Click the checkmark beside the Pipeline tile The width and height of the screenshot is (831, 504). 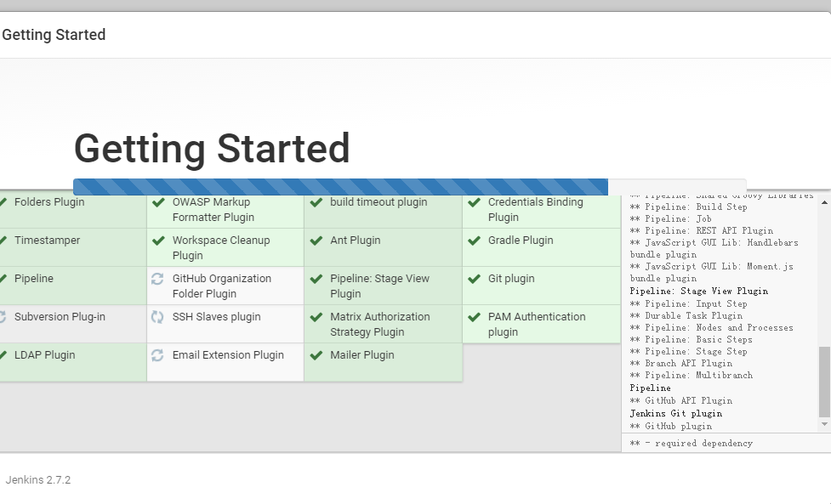click(x=3, y=279)
